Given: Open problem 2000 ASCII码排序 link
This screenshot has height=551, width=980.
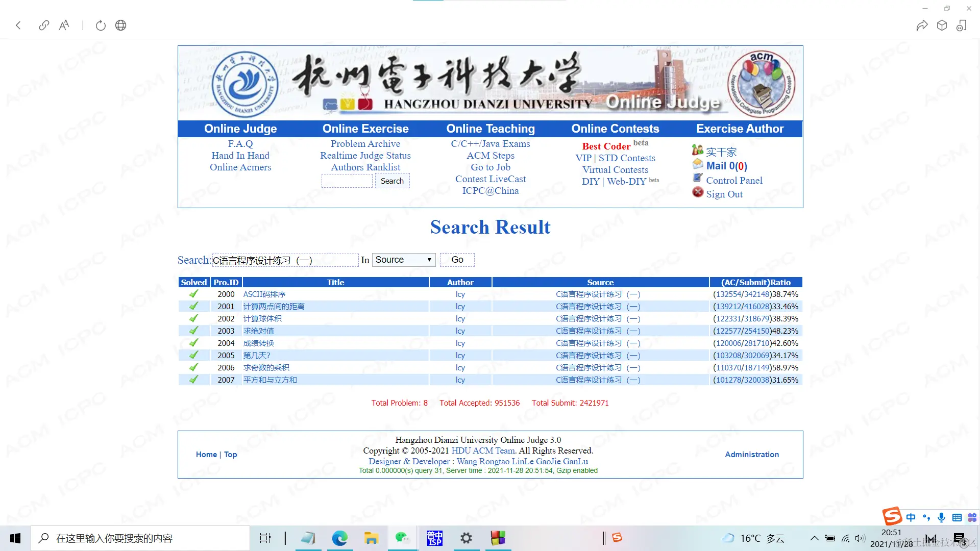Looking at the screenshot, I should (x=264, y=294).
